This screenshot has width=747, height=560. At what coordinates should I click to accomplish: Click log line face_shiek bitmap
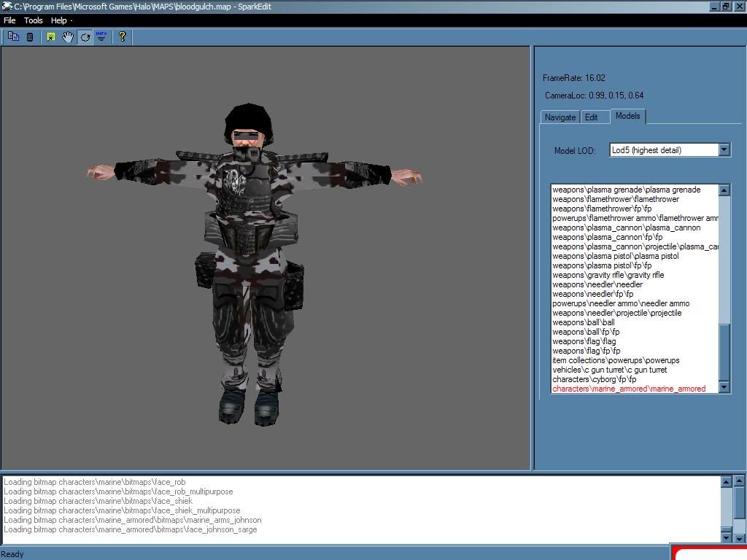tap(98, 501)
